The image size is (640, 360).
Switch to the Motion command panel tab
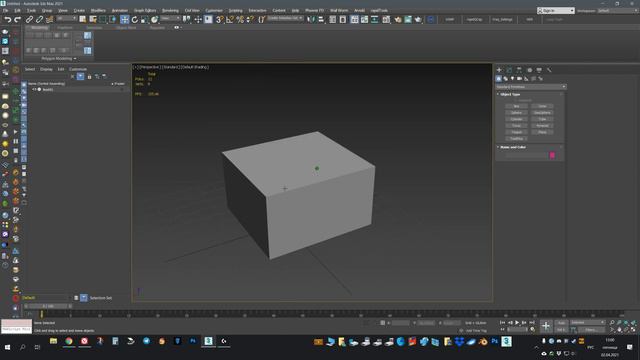529,70
